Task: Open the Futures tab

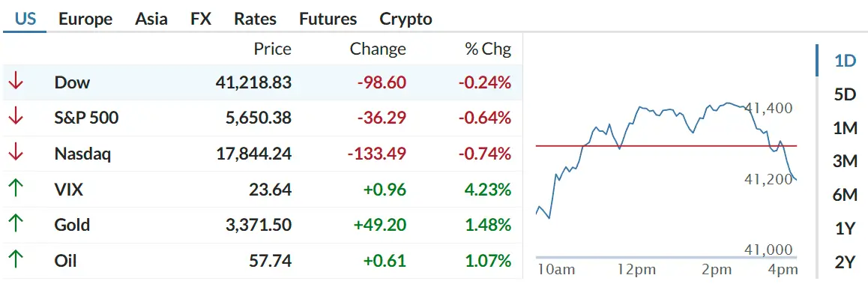Action: pos(328,19)
